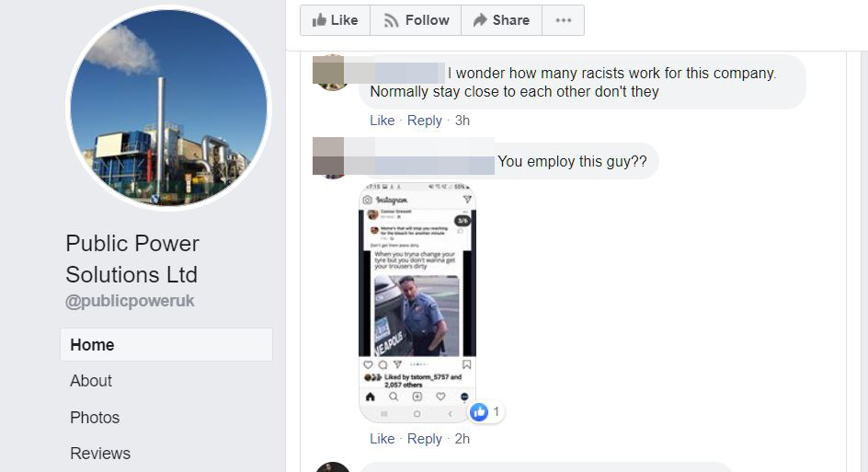Select Home in the sidebar
The height and width of the screenshot is (472, 868).
click(x=166, y=345)
